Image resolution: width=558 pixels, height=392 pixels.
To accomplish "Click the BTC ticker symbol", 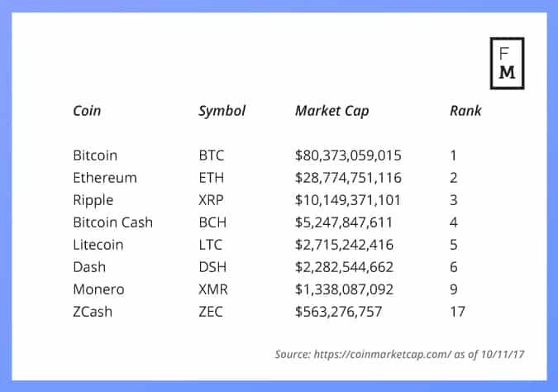I will (212, 155).
